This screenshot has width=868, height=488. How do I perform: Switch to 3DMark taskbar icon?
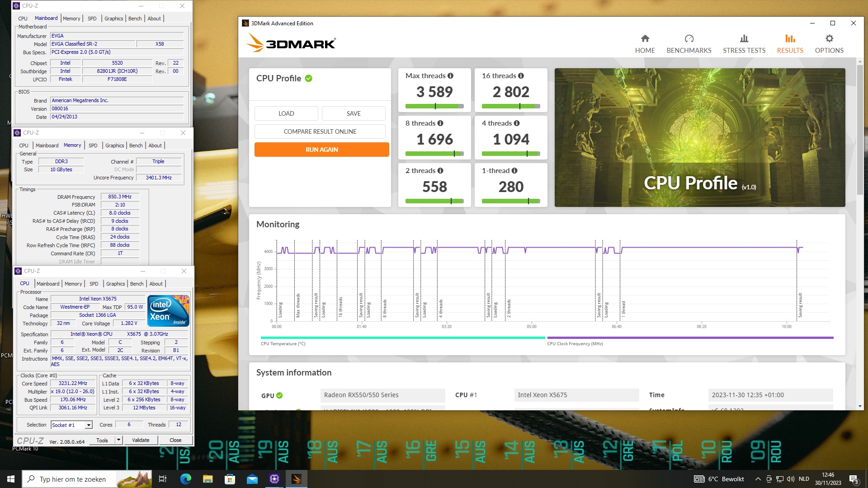click(x=297, y=479)
